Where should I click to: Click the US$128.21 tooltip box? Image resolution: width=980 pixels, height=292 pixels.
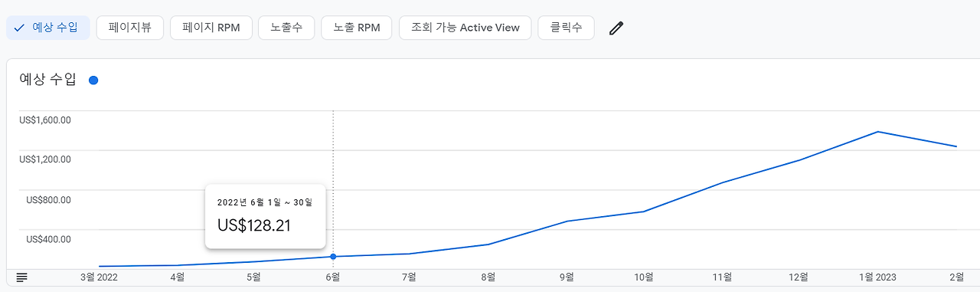[266, 216]
